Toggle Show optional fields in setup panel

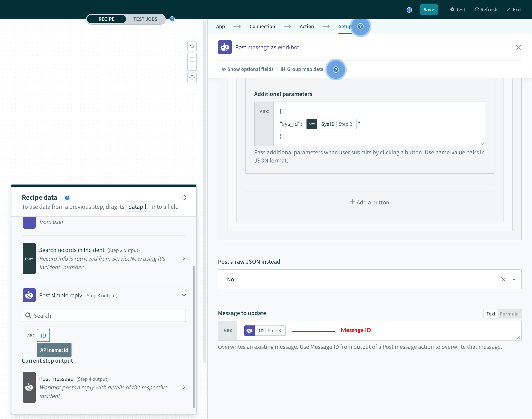(247, 69)
